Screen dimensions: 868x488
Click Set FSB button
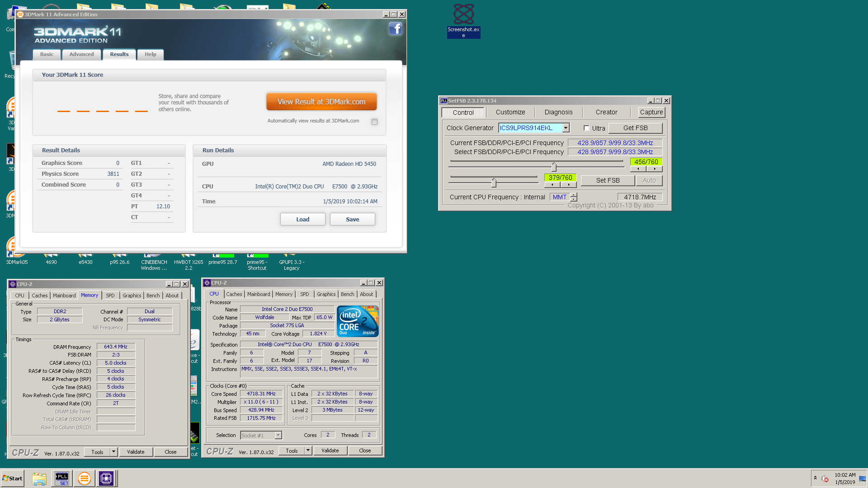608,180
